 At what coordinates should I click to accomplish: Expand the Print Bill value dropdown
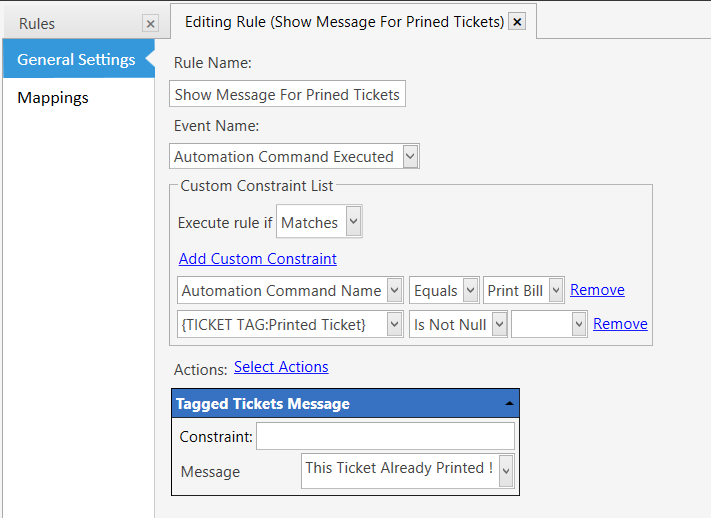(x=555, y=291)
